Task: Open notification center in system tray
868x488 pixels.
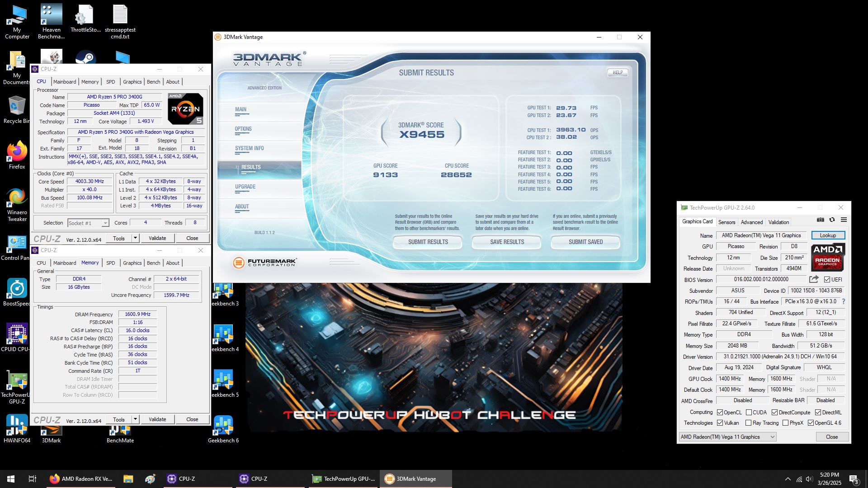Action: [x=854, y=479]
